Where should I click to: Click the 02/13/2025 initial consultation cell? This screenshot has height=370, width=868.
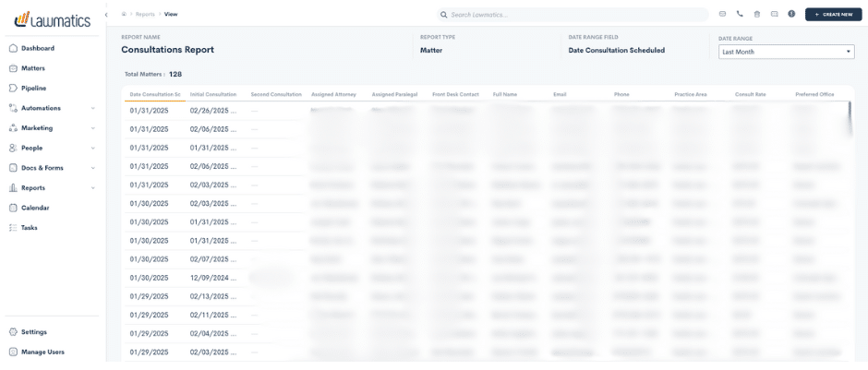[213, 296]
